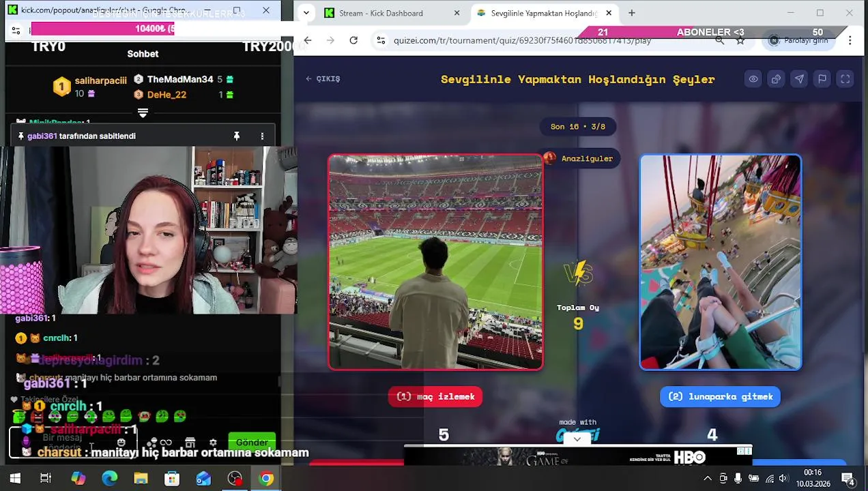Click the Sohbet chat header

143,54
